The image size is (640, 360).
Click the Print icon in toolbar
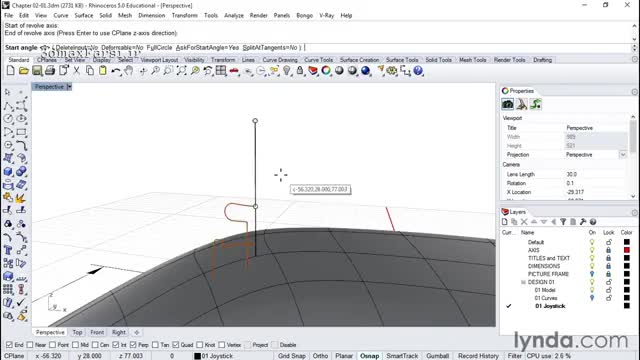pyautogui.click(x=50, y=71)
